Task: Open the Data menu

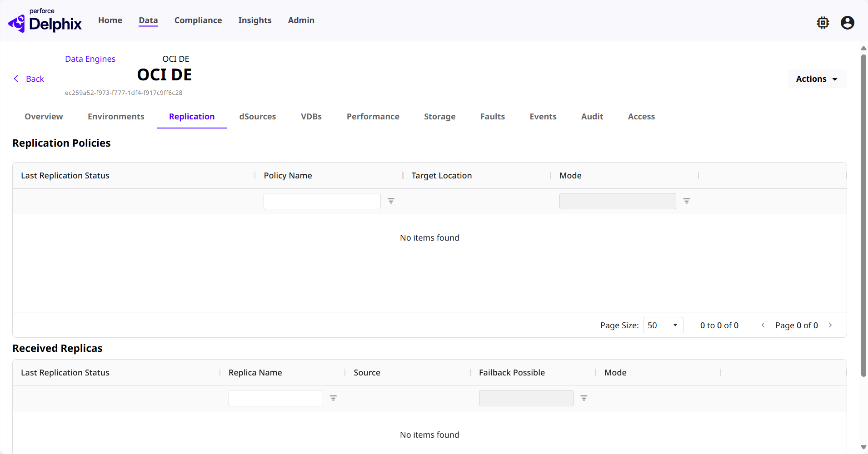Action: pos(148,20)
